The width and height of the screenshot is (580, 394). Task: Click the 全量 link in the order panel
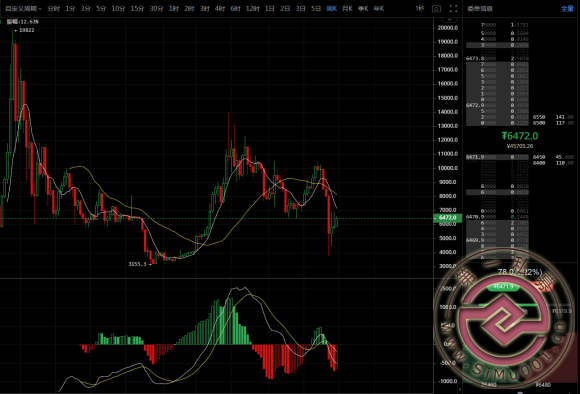pyautogui.click(x=567, y=9)
